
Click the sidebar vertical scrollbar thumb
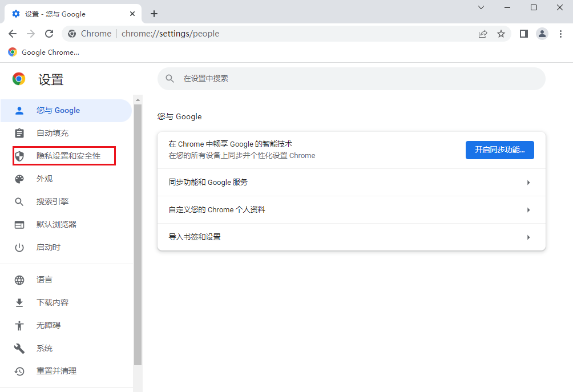[x=138, y=235]
